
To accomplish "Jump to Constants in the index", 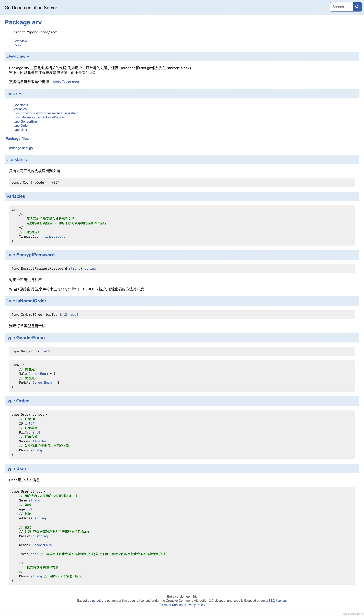I will click(21, 105).
